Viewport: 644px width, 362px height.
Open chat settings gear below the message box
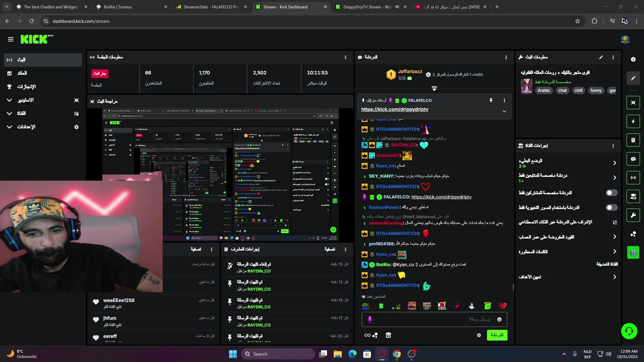[479, 335]
